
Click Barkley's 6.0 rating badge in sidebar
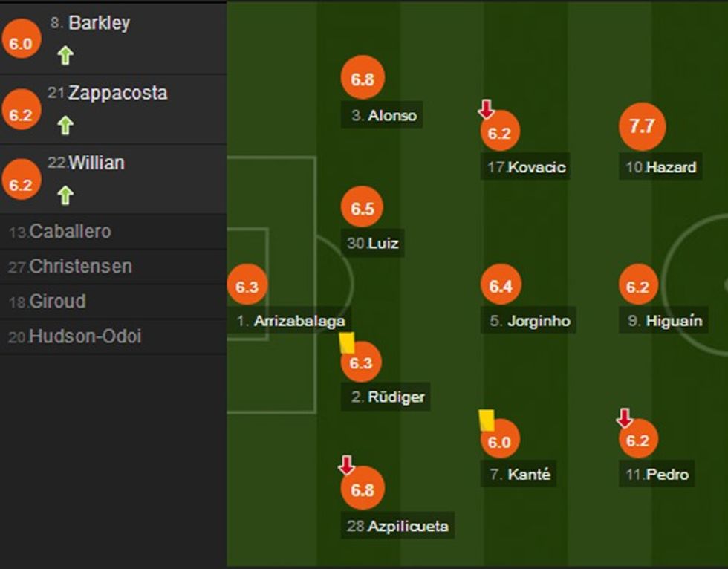click(x=21, y=44)
